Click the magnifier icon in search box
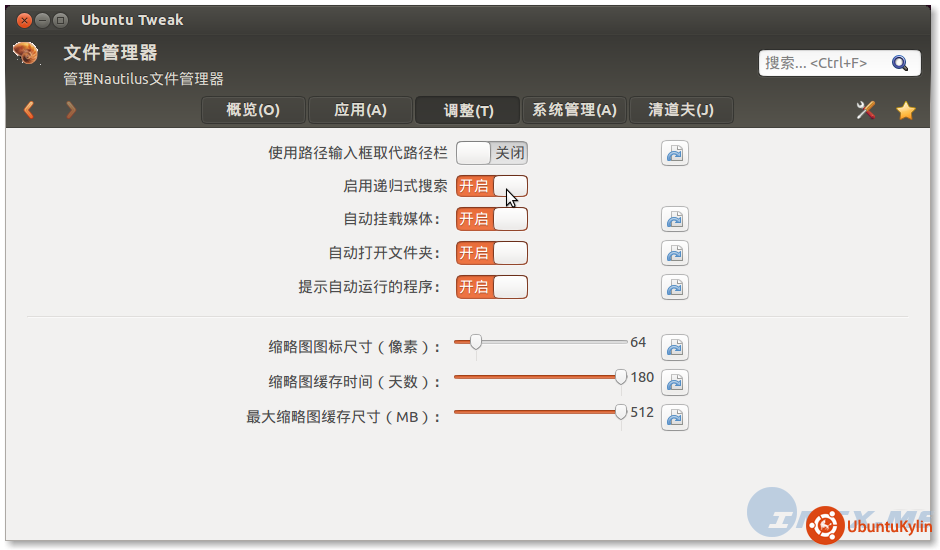 [900, 63]
